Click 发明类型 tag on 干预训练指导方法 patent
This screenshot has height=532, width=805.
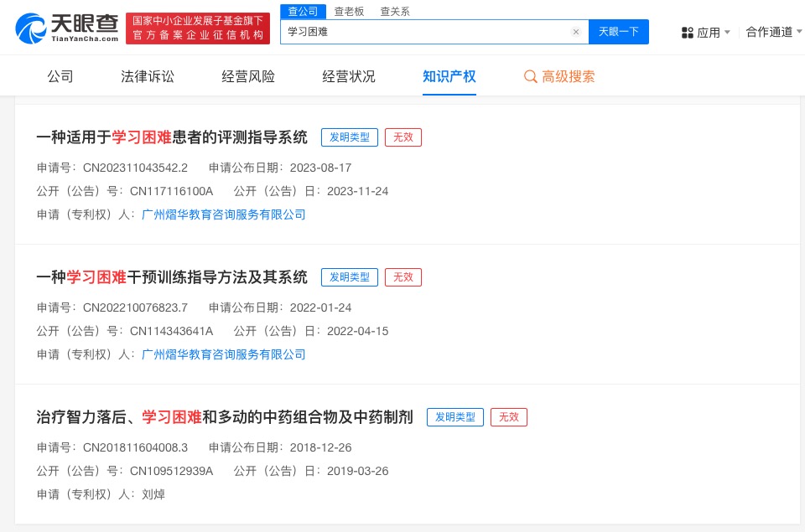[x=350, y=277]
